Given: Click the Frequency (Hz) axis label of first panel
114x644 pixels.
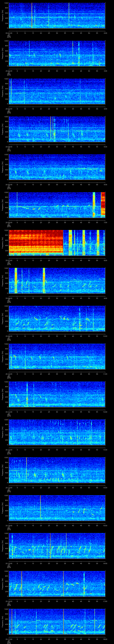Looking at the screenshot, I should (3, 16).
